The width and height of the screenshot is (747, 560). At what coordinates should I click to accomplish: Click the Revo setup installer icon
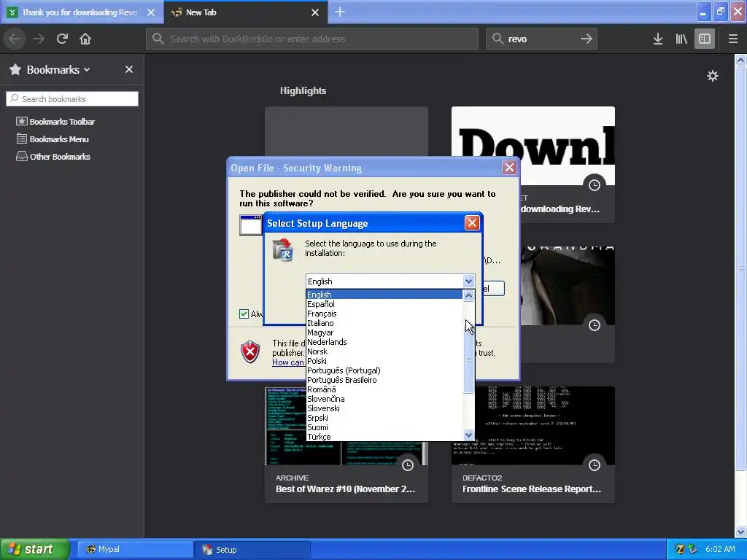(283, 250)
